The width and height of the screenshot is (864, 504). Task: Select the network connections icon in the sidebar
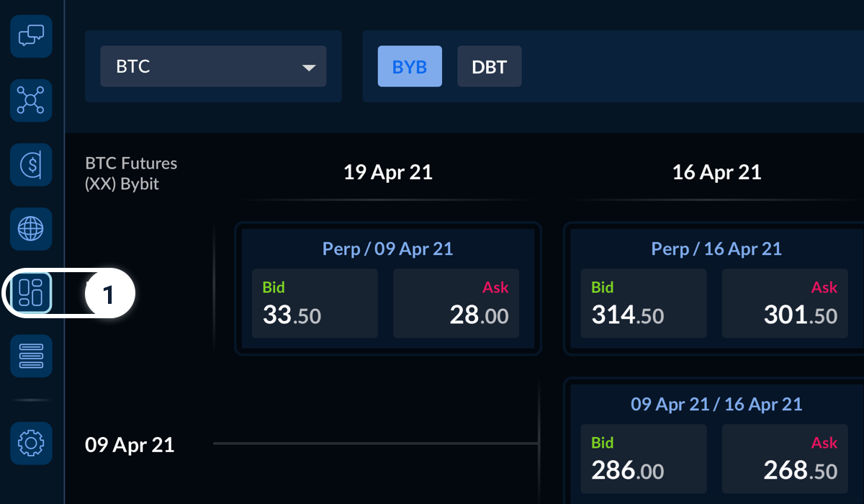coord(31,100)
